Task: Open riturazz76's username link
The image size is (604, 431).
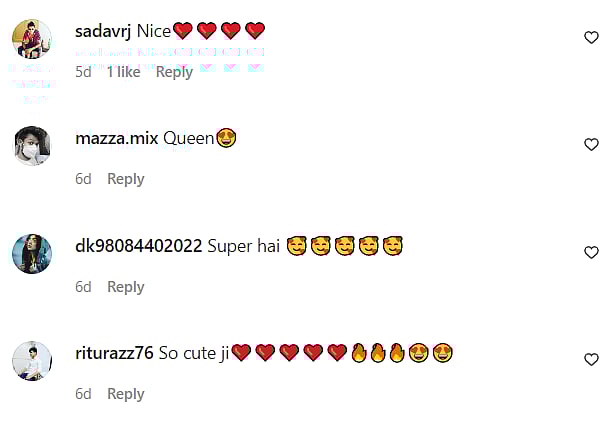Action: pos(114,353)
